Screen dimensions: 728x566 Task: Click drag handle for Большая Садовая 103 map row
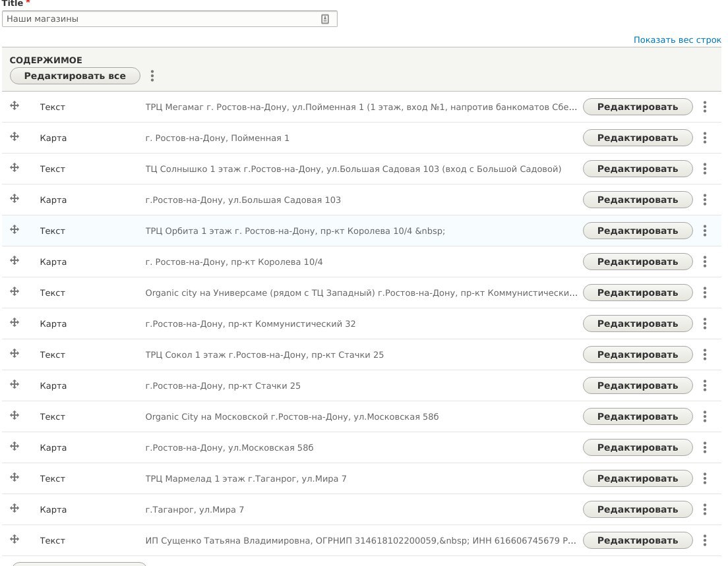(x=15, y=198)
